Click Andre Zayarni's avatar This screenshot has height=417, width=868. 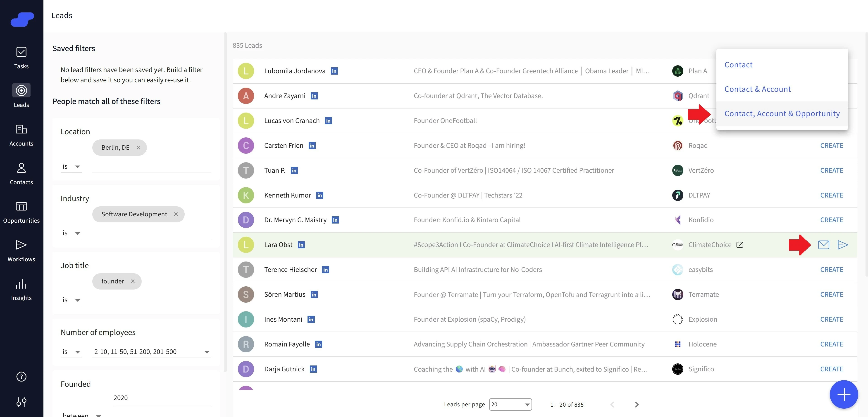(x=246, y=96)
